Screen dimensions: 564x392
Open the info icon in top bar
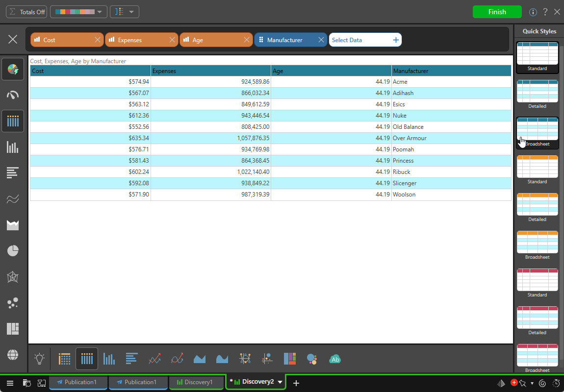pyautogui.click(x=533, y=12)
